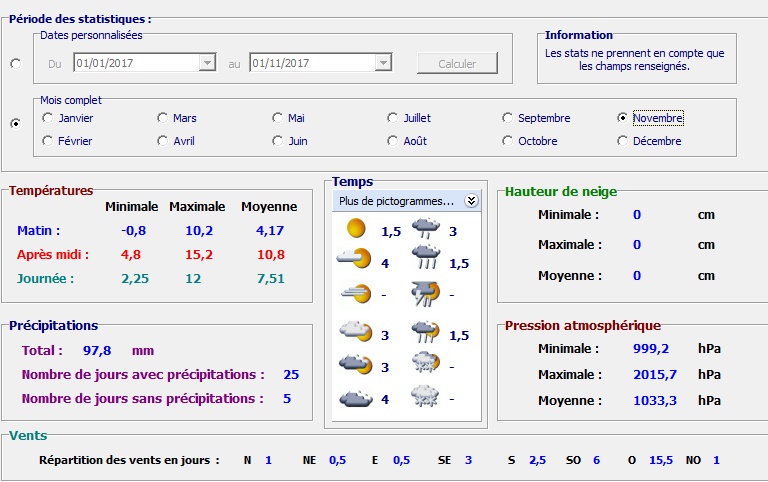Click the overcast cloud pictogram valued 4

(x=356, y=398)
